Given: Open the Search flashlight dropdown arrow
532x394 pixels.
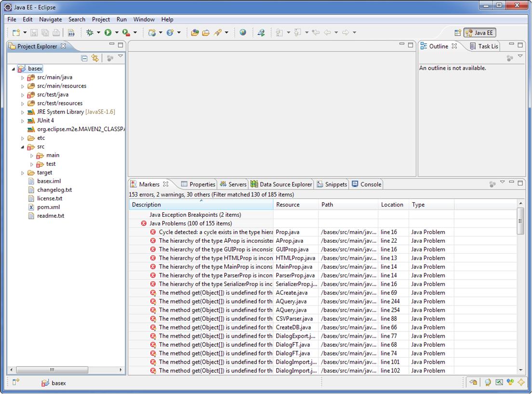Looking at the screenshot, I should (x=226, y=33).
